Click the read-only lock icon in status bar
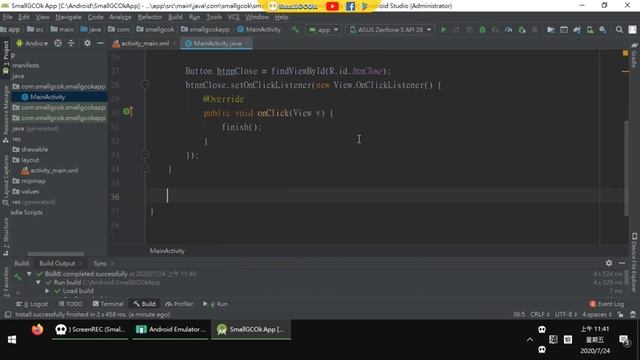The image size is (640, 360). point(620,315)
